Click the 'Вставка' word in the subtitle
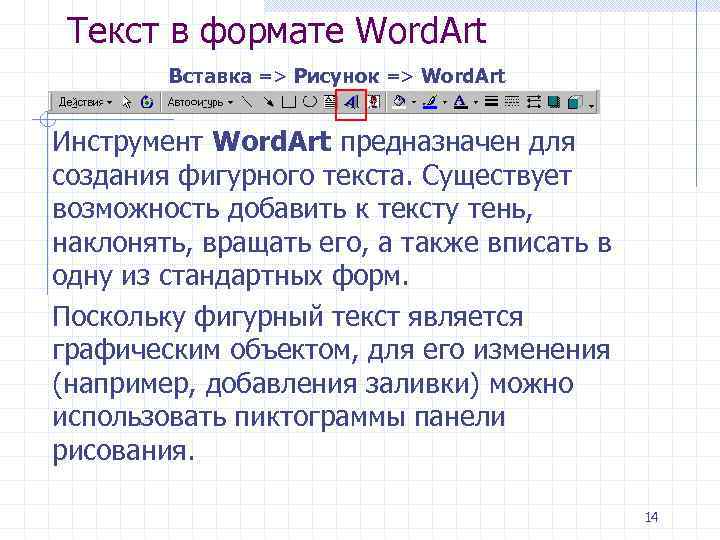The height and width of the screenshot is (540, 720). [210, 76]
